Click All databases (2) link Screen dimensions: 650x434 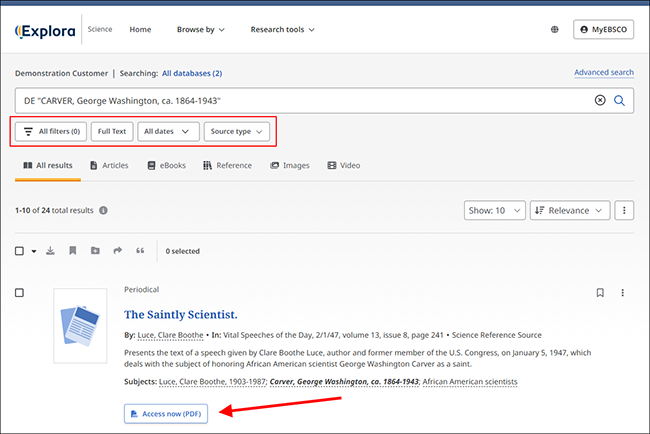click(x=192, y=73)
